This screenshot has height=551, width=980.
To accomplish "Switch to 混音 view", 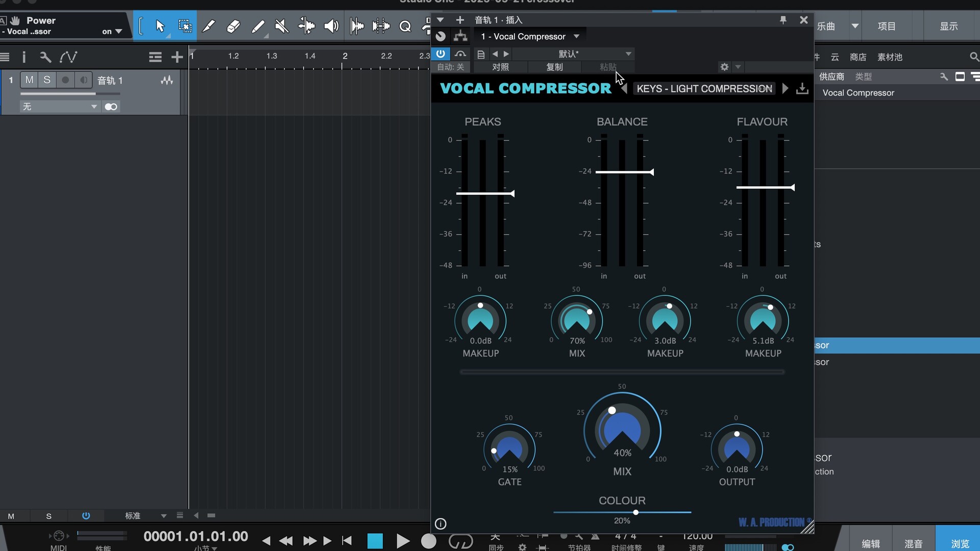I will point(914,544).
